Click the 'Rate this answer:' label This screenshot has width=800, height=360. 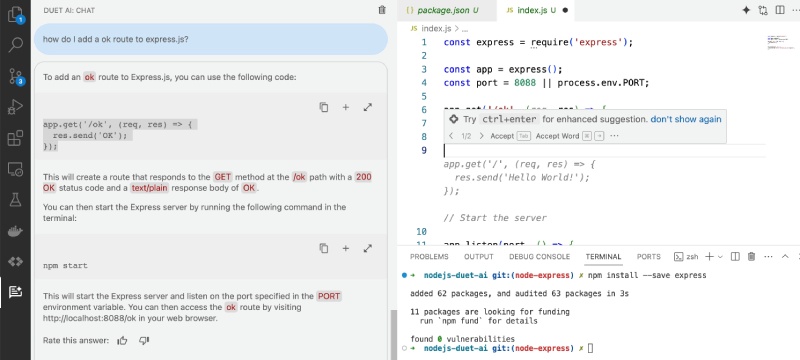[x=76, y=340]
